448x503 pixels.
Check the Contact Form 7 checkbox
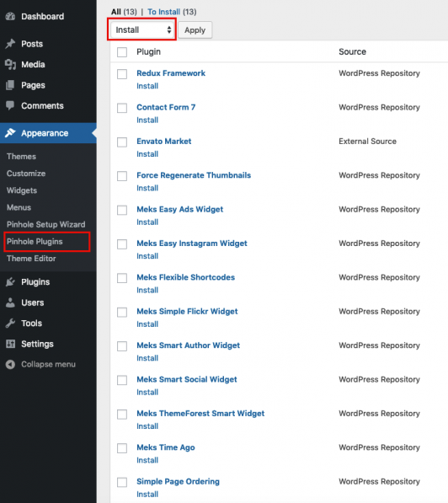122,108
